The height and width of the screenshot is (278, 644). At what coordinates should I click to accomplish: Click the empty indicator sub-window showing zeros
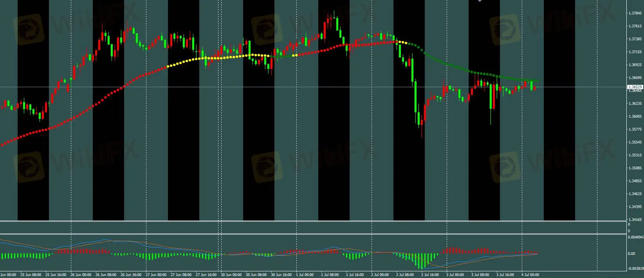(x=313, y=228)
